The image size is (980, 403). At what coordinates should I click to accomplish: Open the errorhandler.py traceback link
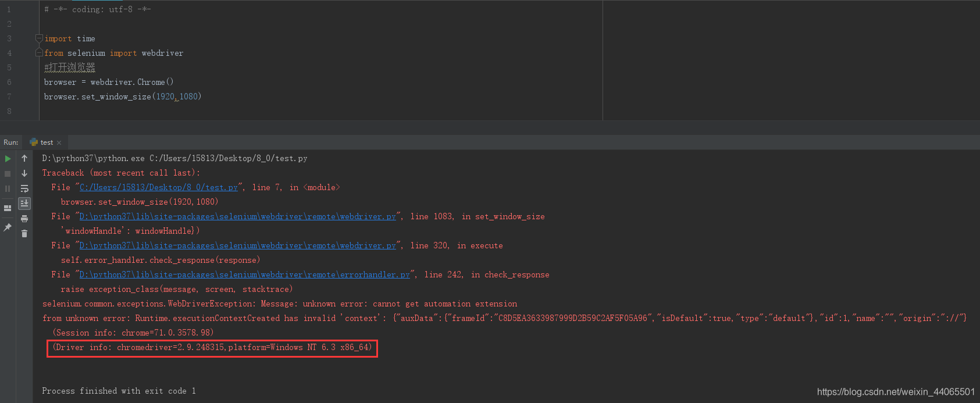pyautogui.click(x=245, y=274)
